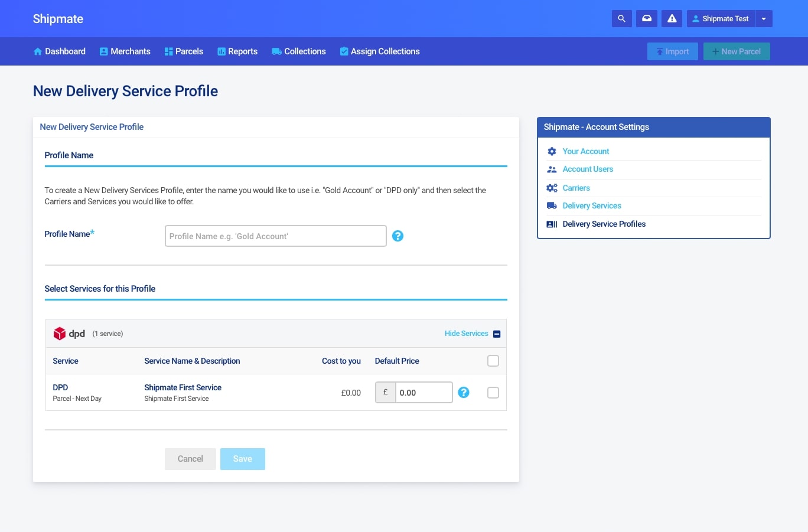Go to Delivery Service Profiles link
808x532 pixels.
click(604, 224)
